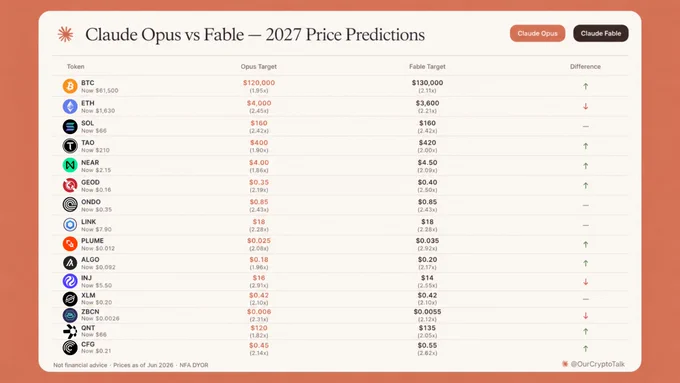Select the Claude Opus pill button

pos(537,33)
